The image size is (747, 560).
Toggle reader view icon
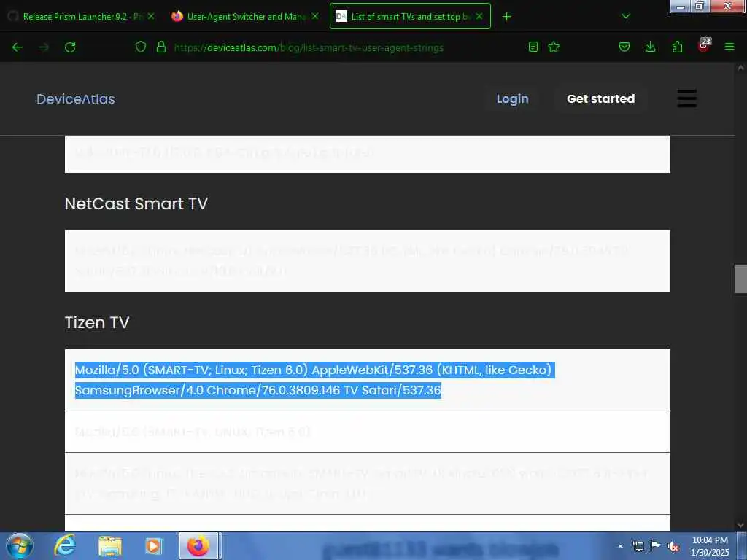[x=533, y=47]
